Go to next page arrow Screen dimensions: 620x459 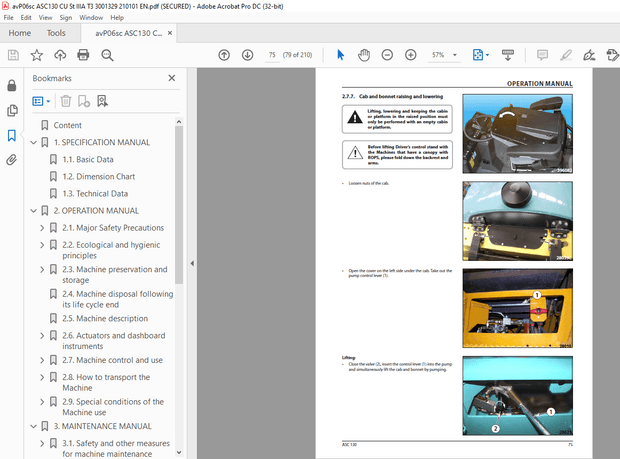pos(248,55)
